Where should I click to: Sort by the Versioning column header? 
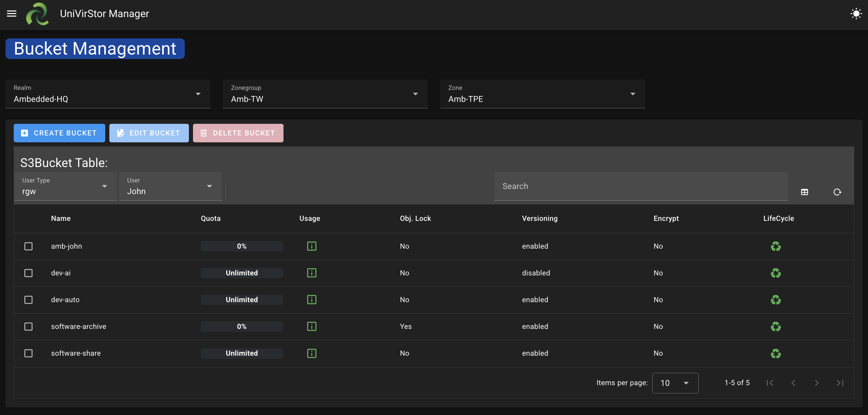[540, 218]
